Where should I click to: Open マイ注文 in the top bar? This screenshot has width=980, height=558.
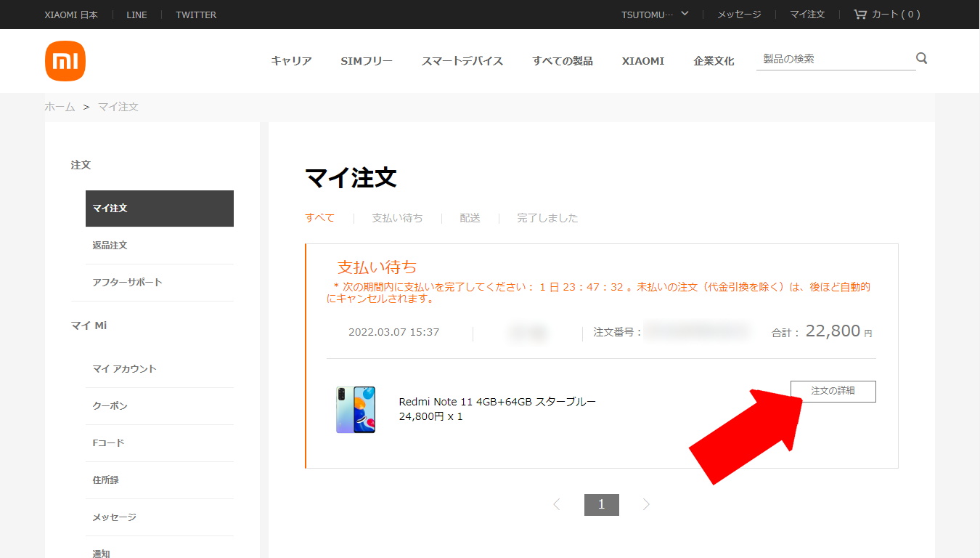pos(807,15)
